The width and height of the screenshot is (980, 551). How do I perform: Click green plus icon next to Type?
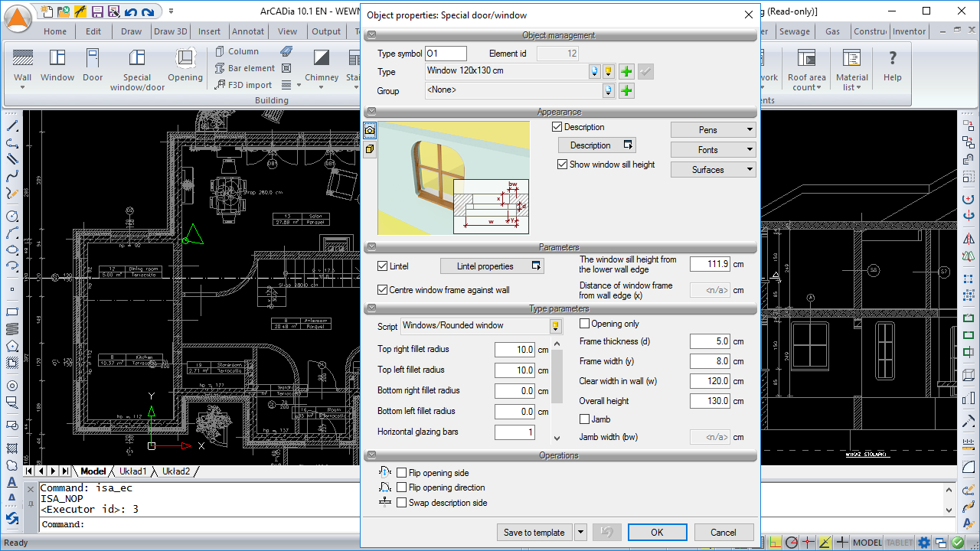pos(626,71)
